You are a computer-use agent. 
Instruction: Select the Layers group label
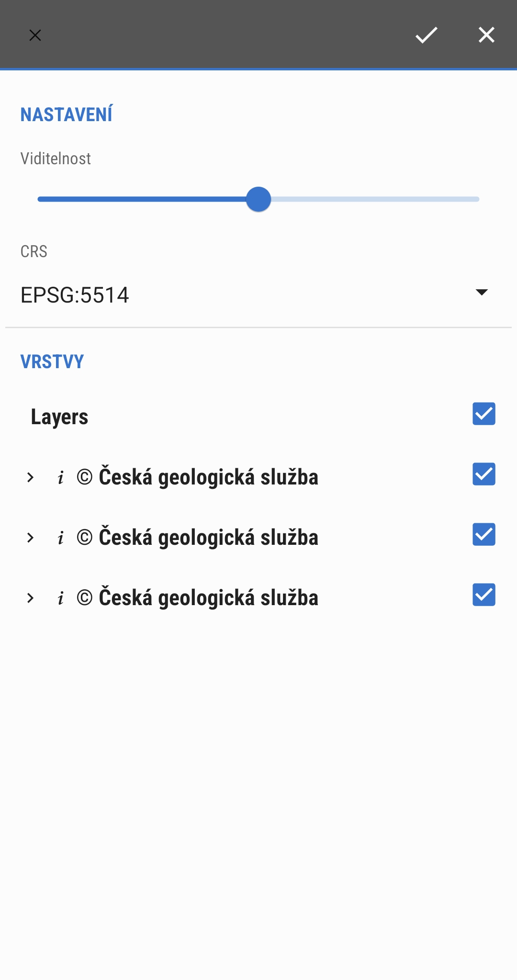tap(59, 417)
